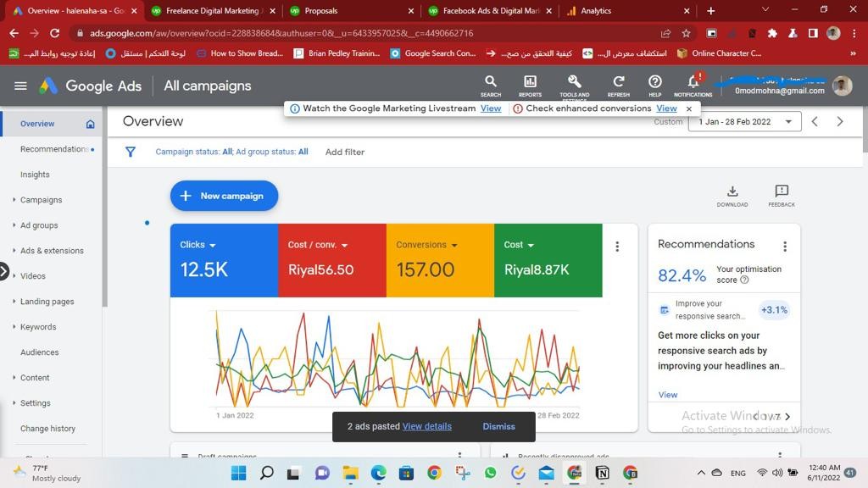This screenshot has height=488, width=868.
Task: Show more bookmarks with the overflow chevron
Action: click(853, 53)
